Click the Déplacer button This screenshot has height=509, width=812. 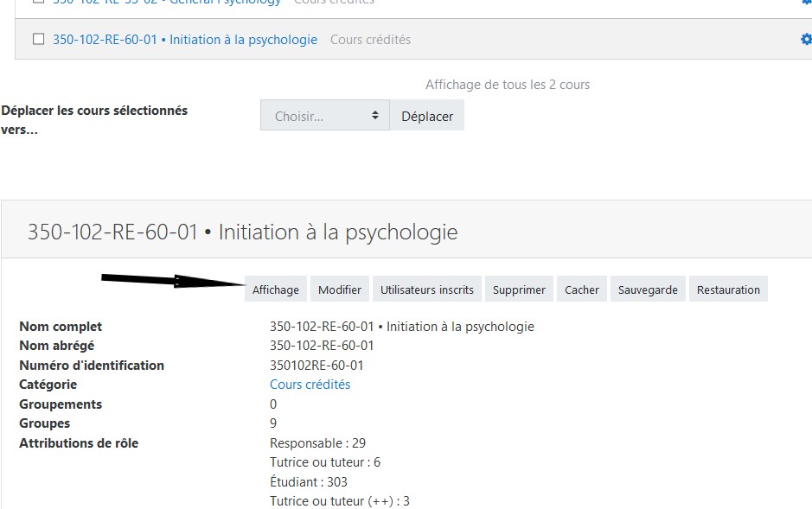click(x=427, y=116)
